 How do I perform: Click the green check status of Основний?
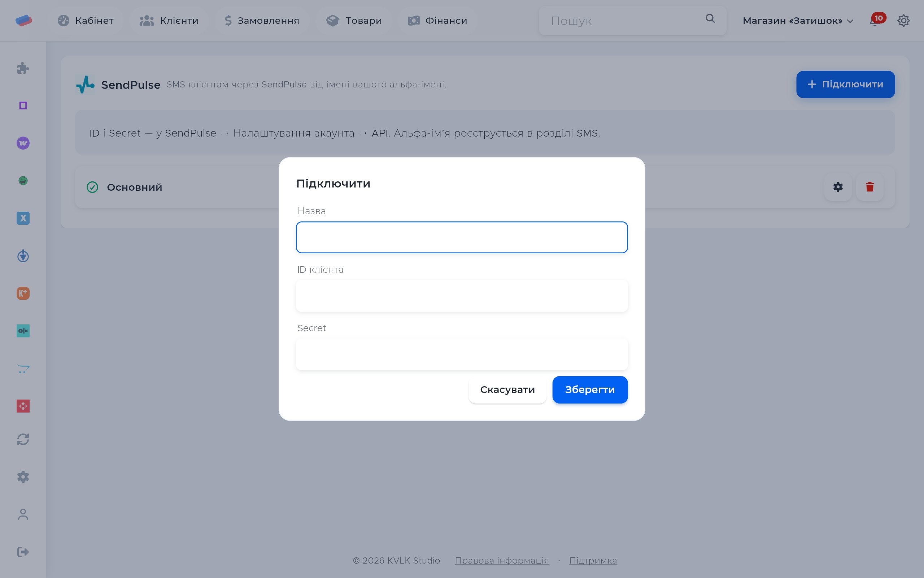(92, 187)
